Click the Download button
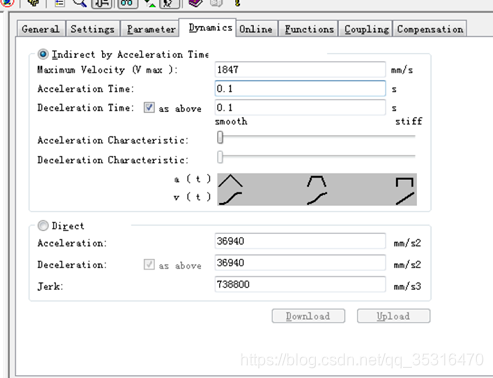This screenshot has height=378, width=493. click(x=308, y=316)
